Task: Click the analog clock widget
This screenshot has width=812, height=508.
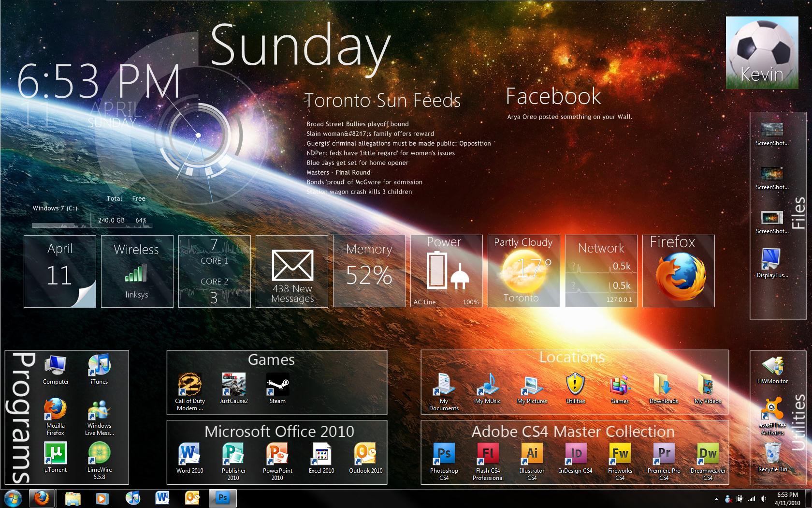Action: (198, 136)
